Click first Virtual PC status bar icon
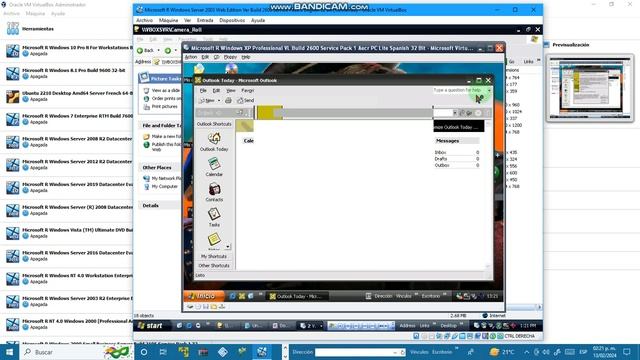Screen dimensions: 640x360 190,307
